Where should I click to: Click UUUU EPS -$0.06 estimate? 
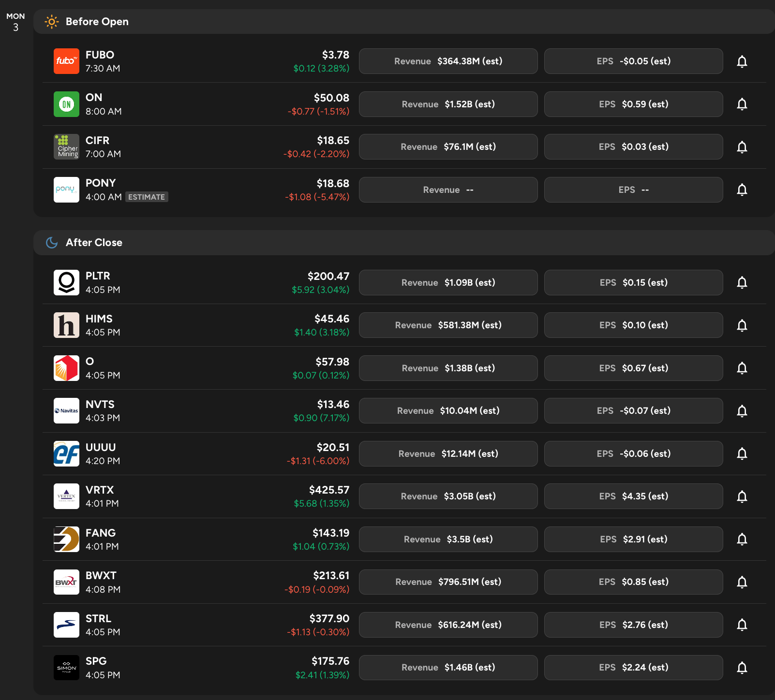634,453
